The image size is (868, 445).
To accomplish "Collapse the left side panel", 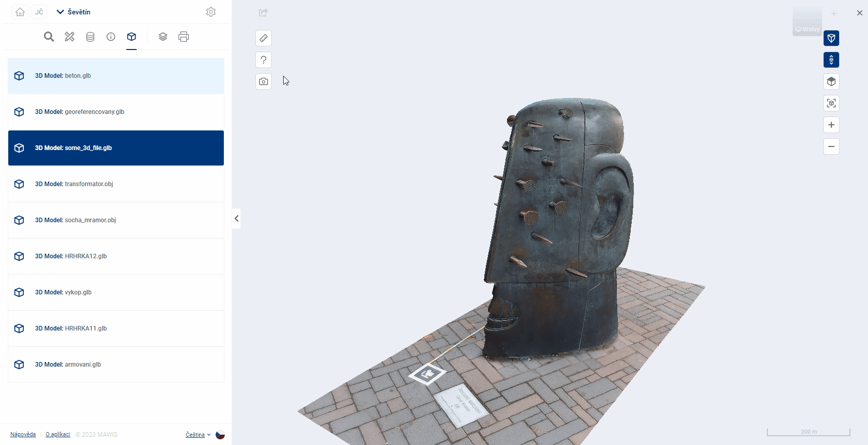I will (236, 219).
